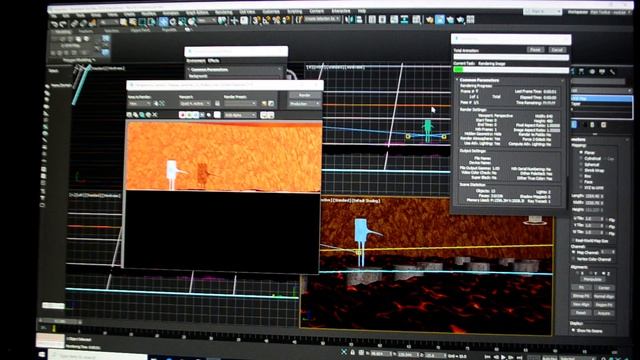Click the Undo arrow in main toolbar
Image resolution: width=640 pixels, height=360 pixels.
click(54, 24)
